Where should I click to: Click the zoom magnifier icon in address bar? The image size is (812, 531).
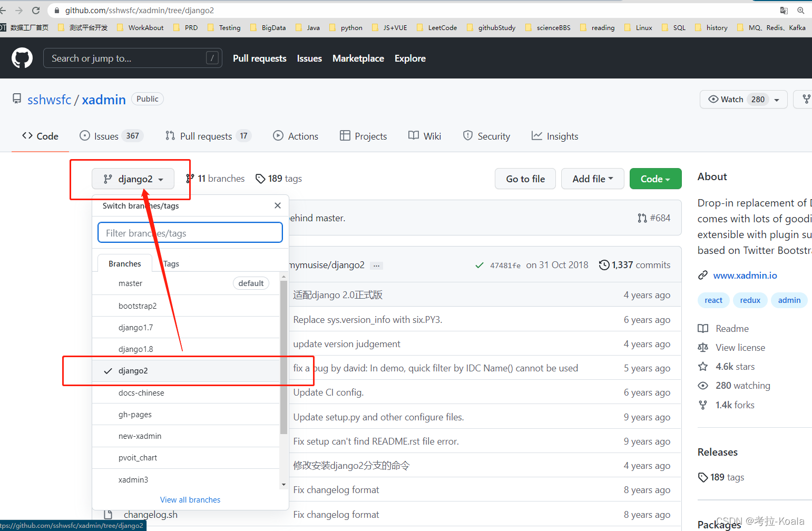tap(801, 11)
